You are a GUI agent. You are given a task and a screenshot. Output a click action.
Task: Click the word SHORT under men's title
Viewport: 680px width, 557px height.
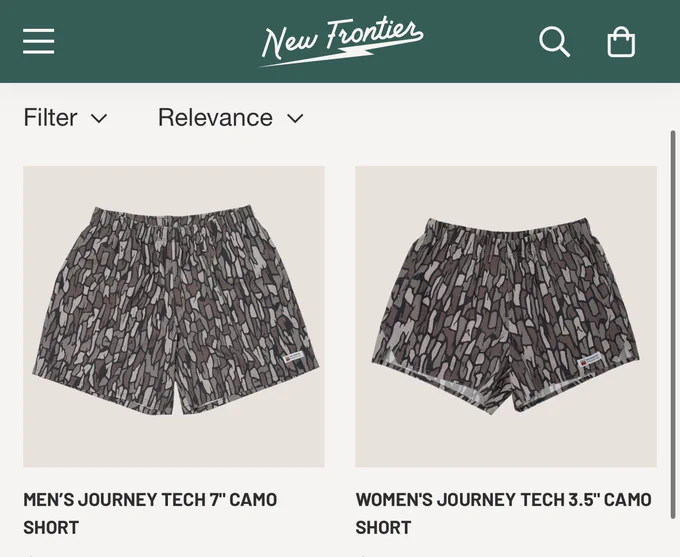coord(51,528)
